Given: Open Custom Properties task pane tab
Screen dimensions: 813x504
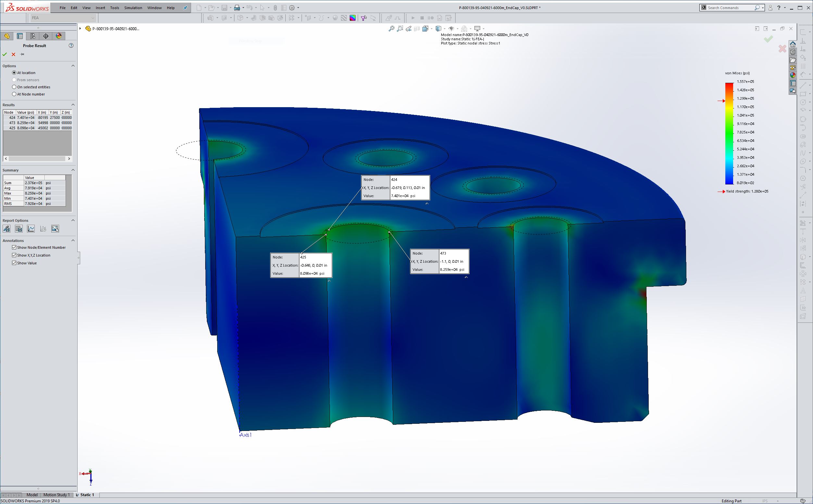Looking at the screenshot, I should click(x=793, y=83).
